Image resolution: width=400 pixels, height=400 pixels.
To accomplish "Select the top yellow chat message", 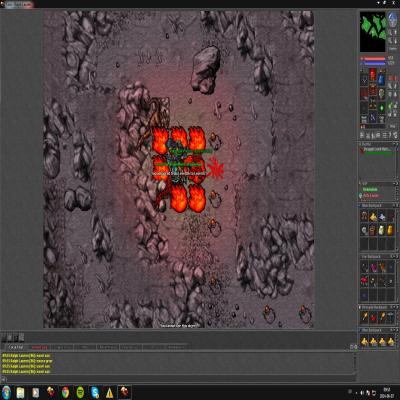I will coord(26,356).
